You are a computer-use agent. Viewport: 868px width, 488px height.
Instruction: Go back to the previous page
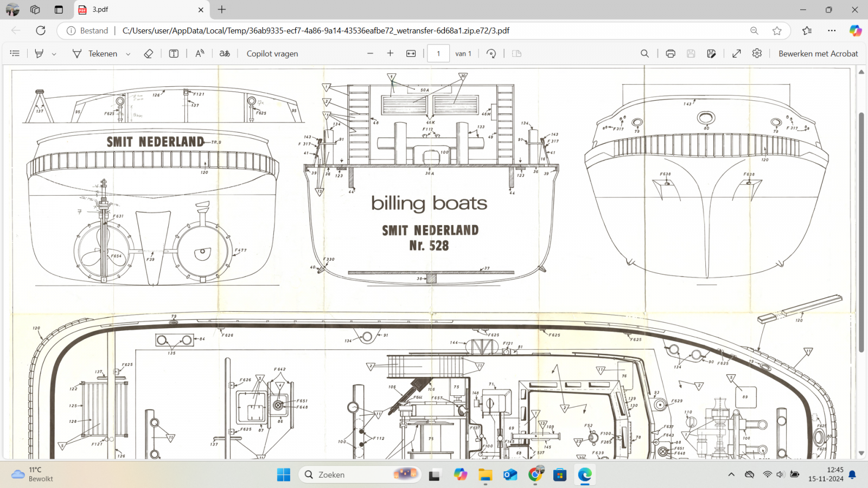[x=16, y=30]
